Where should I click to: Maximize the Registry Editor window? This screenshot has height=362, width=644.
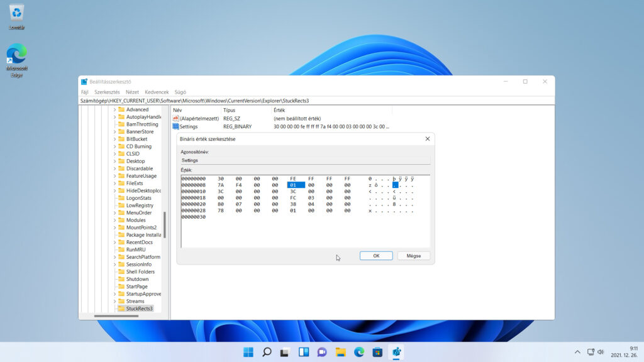525,82
